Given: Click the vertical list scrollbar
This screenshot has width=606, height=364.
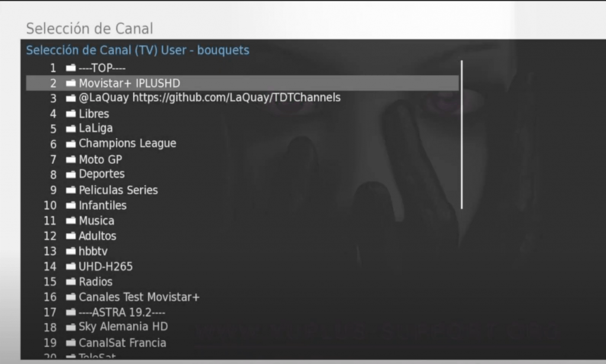Looking at the screenshot, I should click(462, 134).
